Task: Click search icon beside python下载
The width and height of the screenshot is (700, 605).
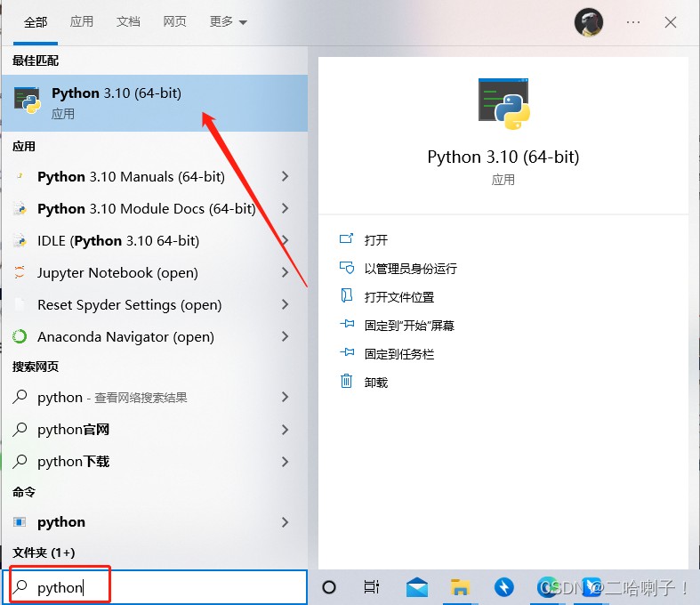Action: coord(20,461)
